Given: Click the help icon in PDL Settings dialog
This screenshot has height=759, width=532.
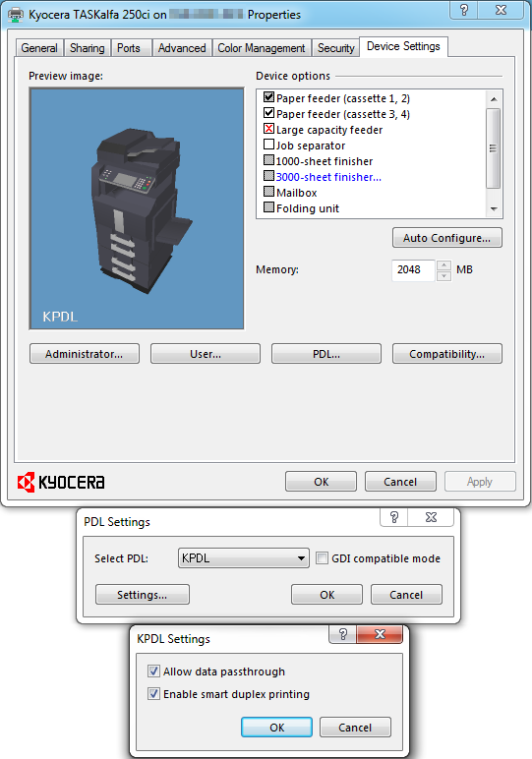Looking at the screenshot, I should (x=394, y=517).
